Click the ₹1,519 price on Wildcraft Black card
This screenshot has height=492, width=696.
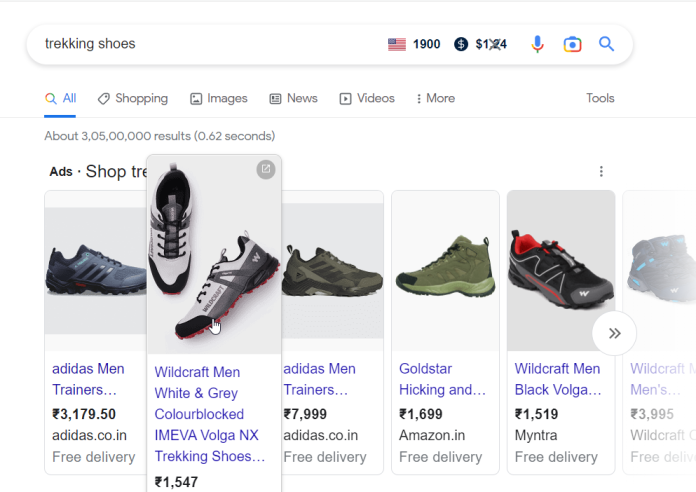click(536, 414)
